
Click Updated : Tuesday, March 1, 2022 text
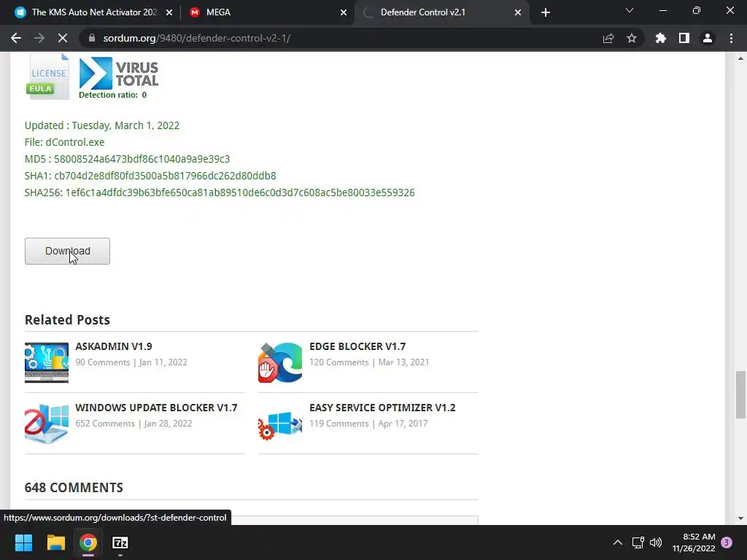click(x=102, y=125)
